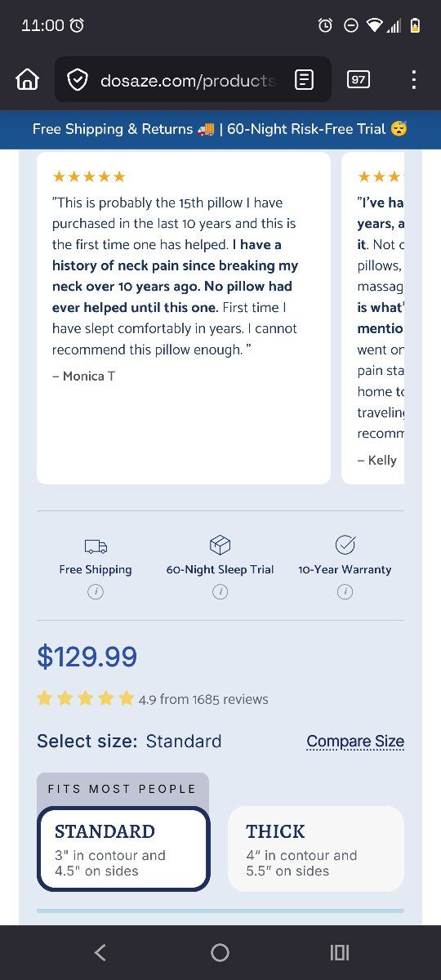Expand info under Free Shipping

click(96, 592)
